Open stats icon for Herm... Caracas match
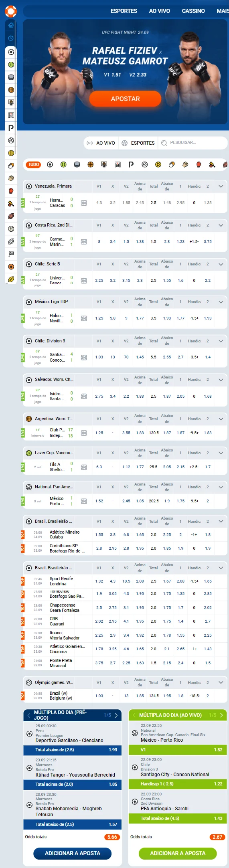The height and width of the screenshot is (868, 229). coord(84,203)
